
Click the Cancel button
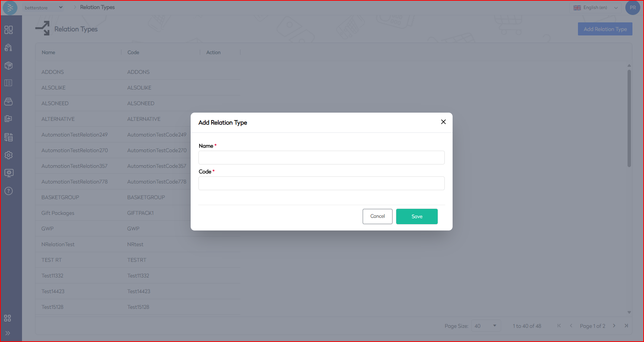coord(377,216)
